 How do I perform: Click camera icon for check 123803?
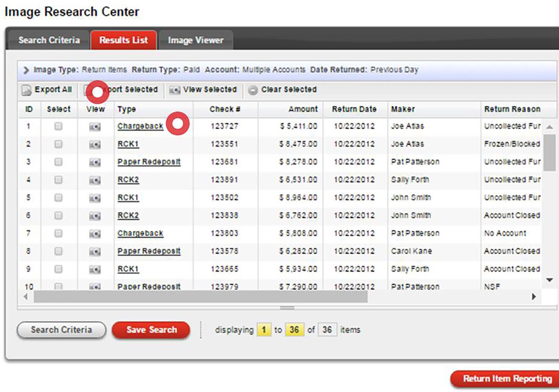(x=95, y=234)
